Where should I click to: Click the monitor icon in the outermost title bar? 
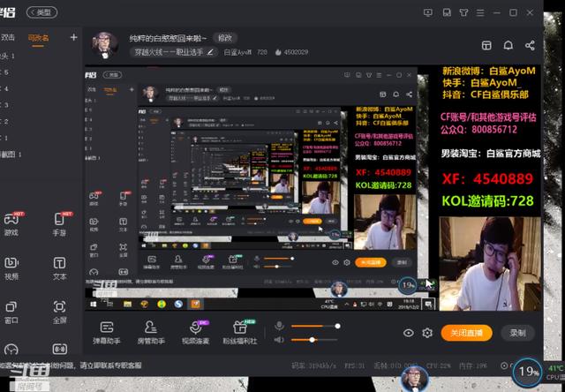428,12
